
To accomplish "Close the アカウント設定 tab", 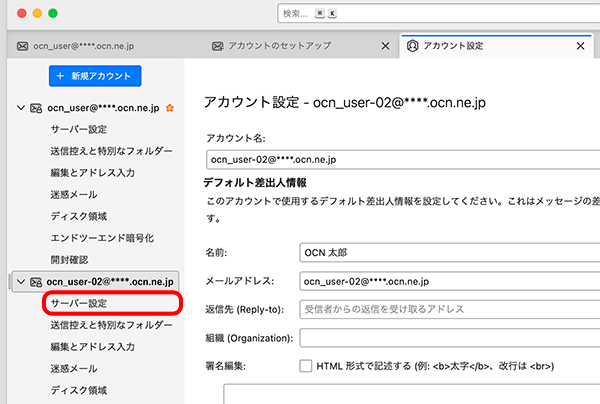I will pos(580,47).
